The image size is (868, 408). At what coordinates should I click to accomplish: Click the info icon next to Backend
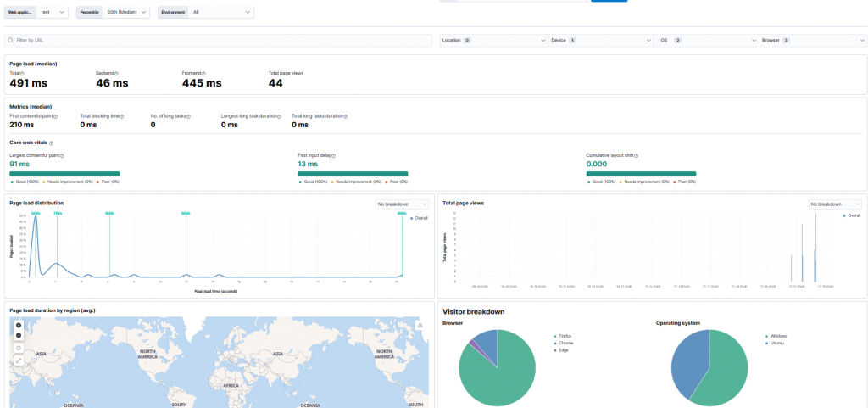[116, 74]
